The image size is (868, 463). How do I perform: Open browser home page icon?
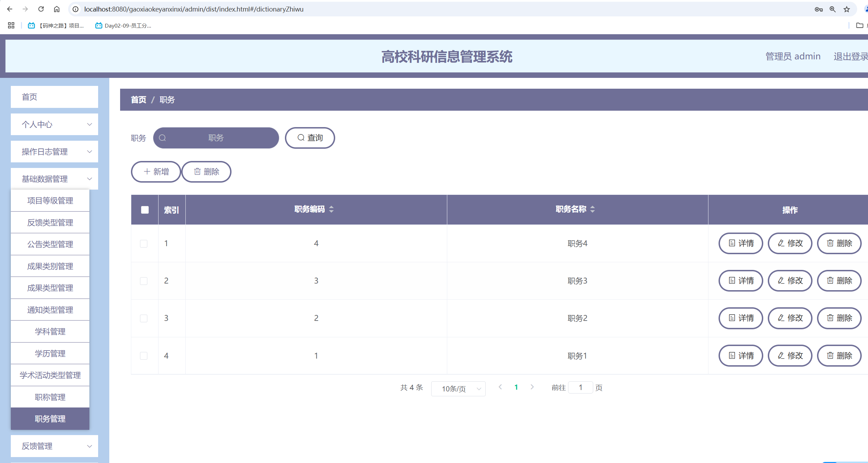[x=57, y=9]
